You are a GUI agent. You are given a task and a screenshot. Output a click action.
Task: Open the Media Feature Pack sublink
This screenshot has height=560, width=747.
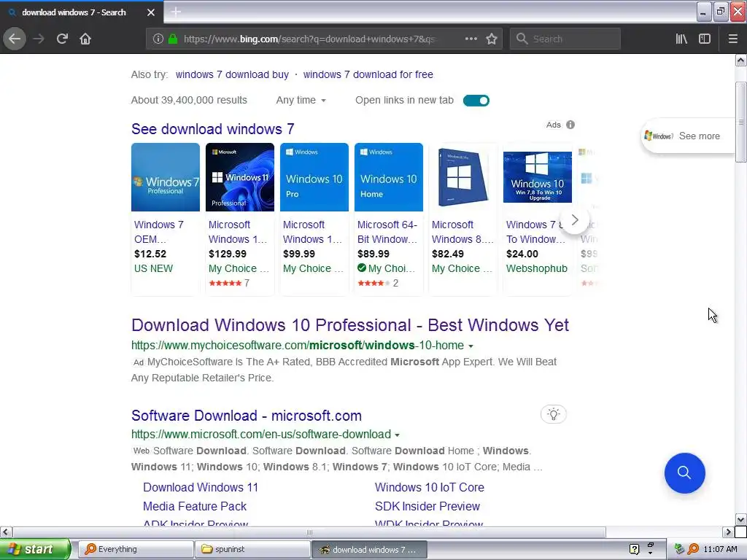194,507
